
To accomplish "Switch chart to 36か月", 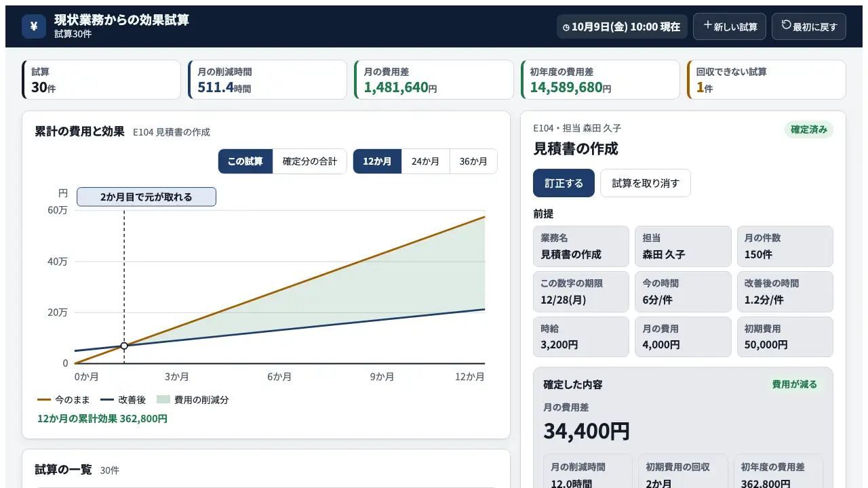I will [x=473, y=161].
